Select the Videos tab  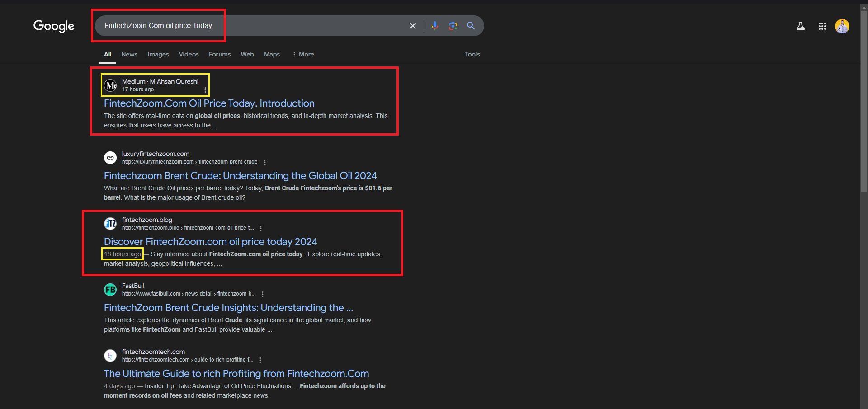pos(189,54)
